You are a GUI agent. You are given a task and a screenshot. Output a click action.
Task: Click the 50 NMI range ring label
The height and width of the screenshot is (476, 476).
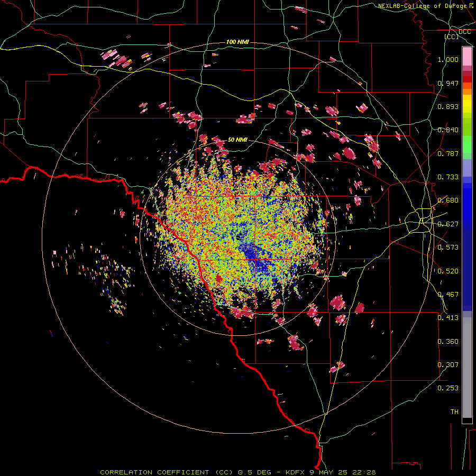[237, 140]
